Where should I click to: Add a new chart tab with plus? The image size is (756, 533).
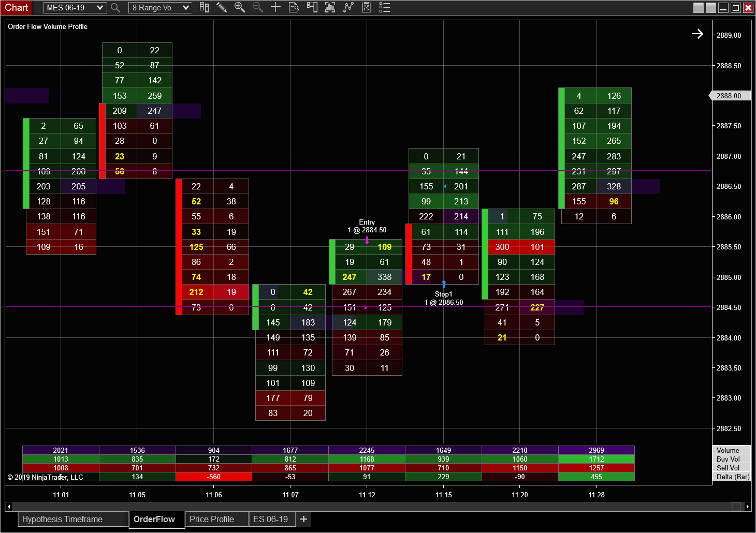[x=303, y=519]
